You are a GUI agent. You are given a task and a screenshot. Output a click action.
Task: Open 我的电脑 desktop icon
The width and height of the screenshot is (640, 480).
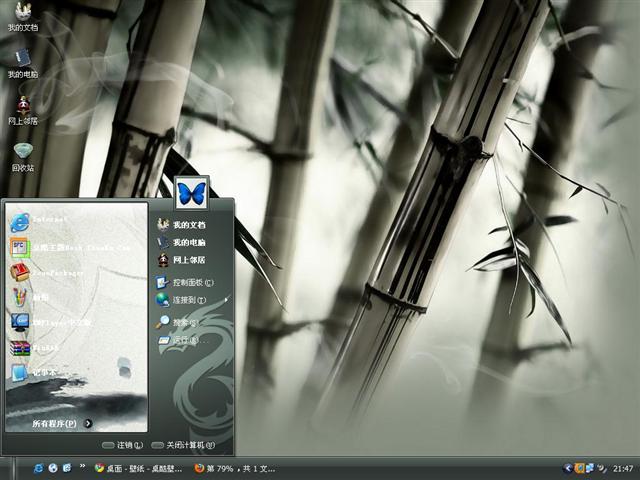pos(23,64)
